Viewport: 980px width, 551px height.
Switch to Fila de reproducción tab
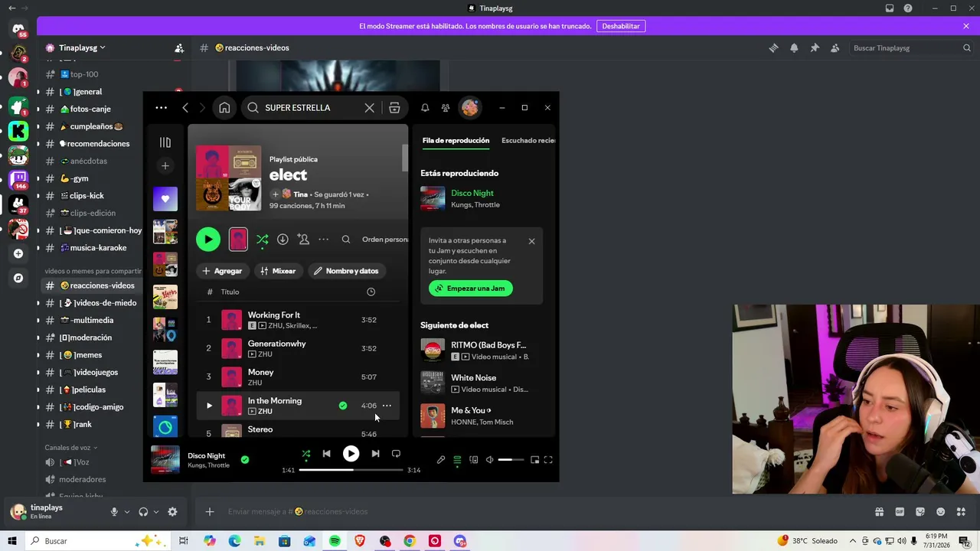click(456, 141)
